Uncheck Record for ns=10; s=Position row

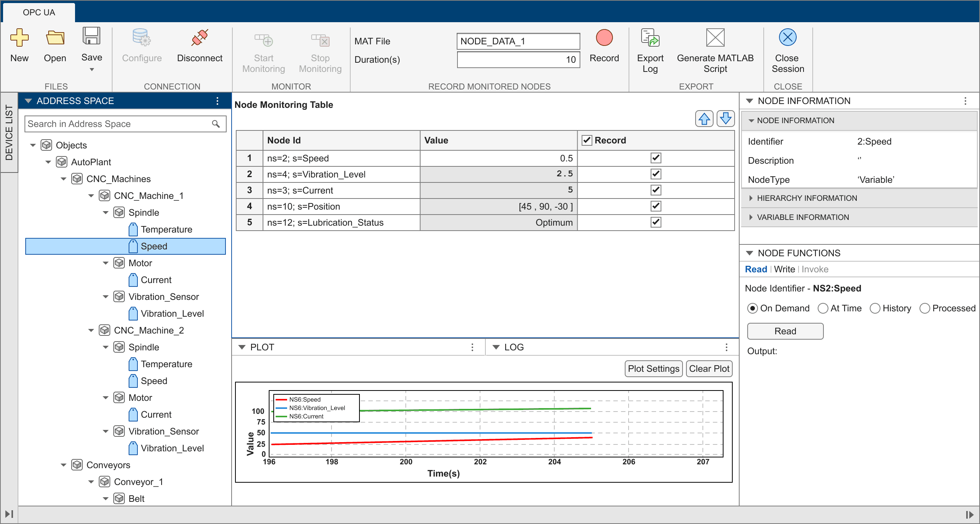(x=656, y=206)
